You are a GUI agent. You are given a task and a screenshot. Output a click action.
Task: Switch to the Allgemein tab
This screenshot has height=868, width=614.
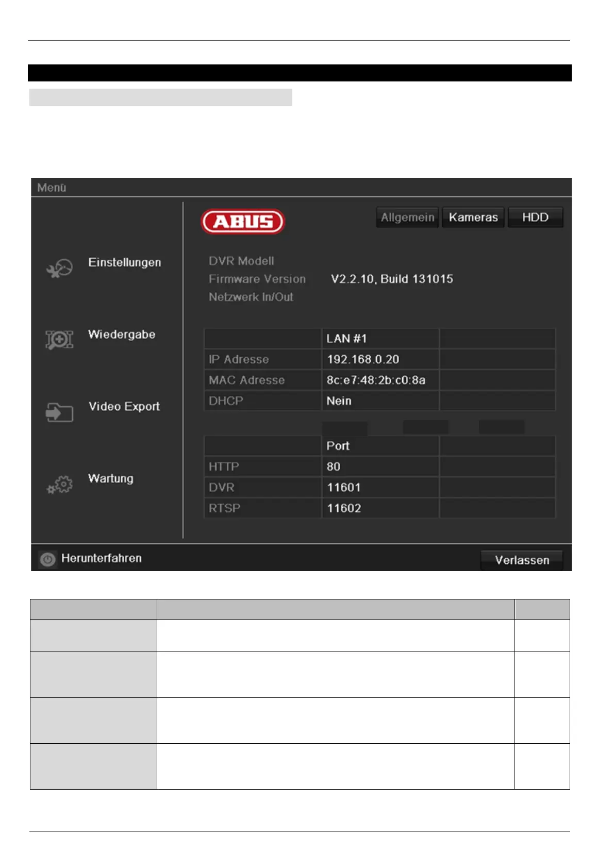tap(407, 218)
